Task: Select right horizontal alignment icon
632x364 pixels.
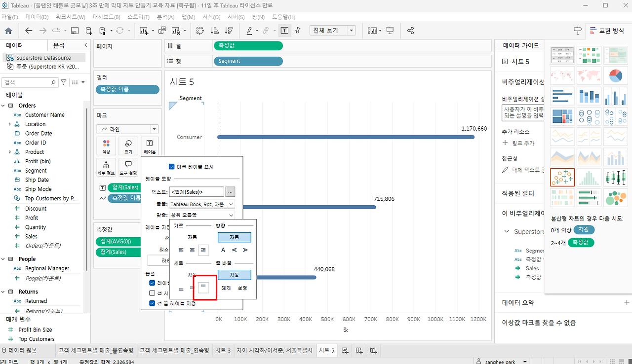Action: (203, 250)
